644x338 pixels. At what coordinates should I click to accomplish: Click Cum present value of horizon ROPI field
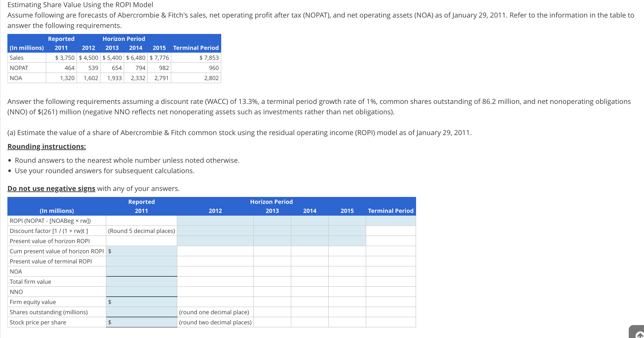pos(144,251)
